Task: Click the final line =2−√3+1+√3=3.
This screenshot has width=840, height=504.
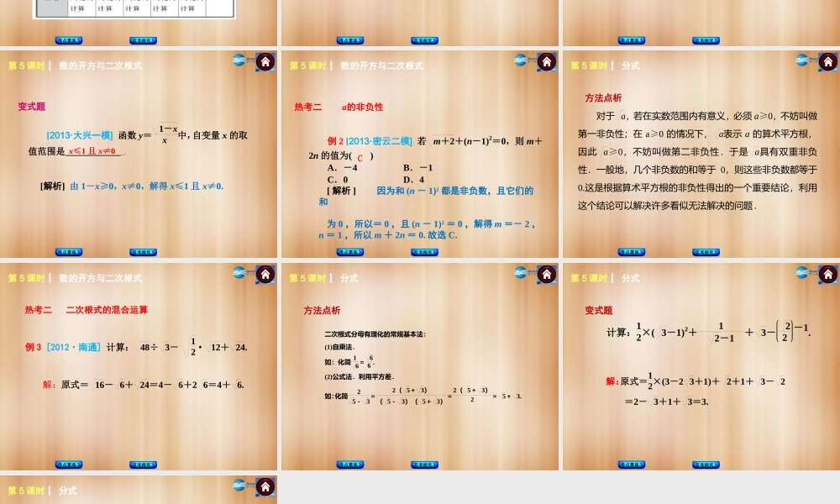Action: pyautogui.click(x=666, y=402)
